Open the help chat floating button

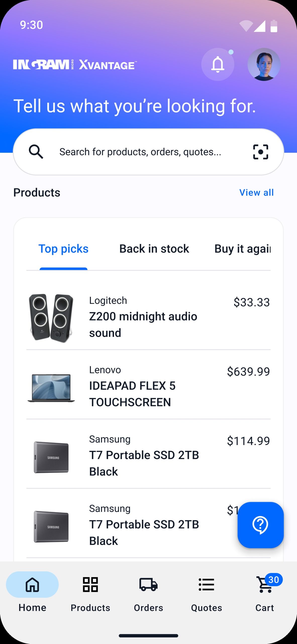[x=261, y=525]
